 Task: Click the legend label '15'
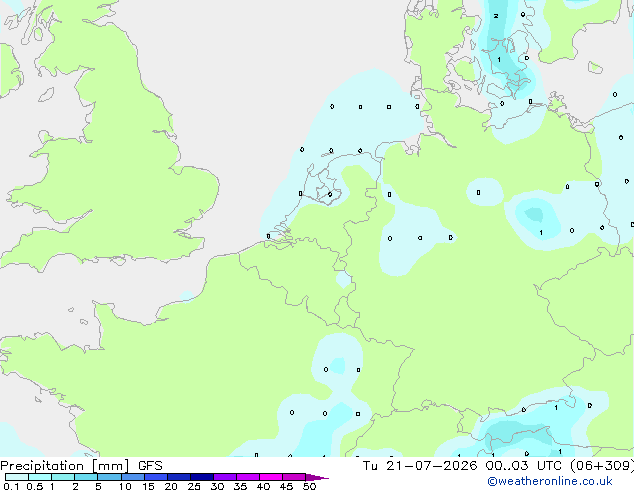pos(148,486)
